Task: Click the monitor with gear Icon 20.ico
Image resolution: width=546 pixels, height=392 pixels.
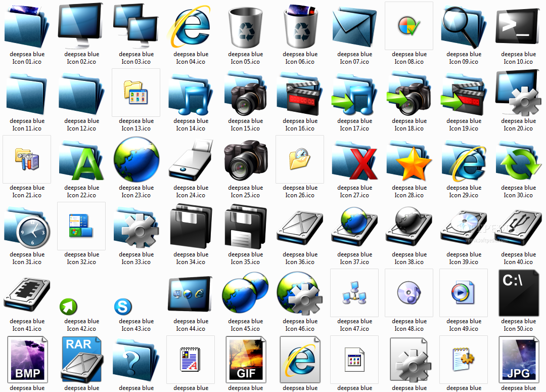Action: [x=518, y=93]
